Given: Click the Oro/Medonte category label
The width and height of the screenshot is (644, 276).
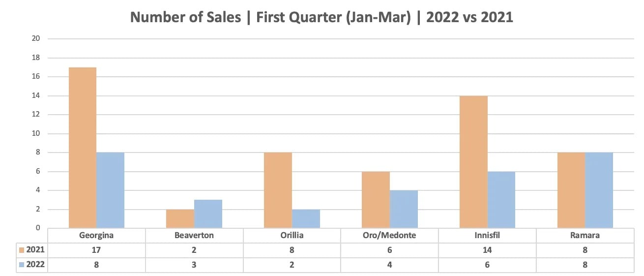Looking at the screenshot, I should tap(389, 235).
